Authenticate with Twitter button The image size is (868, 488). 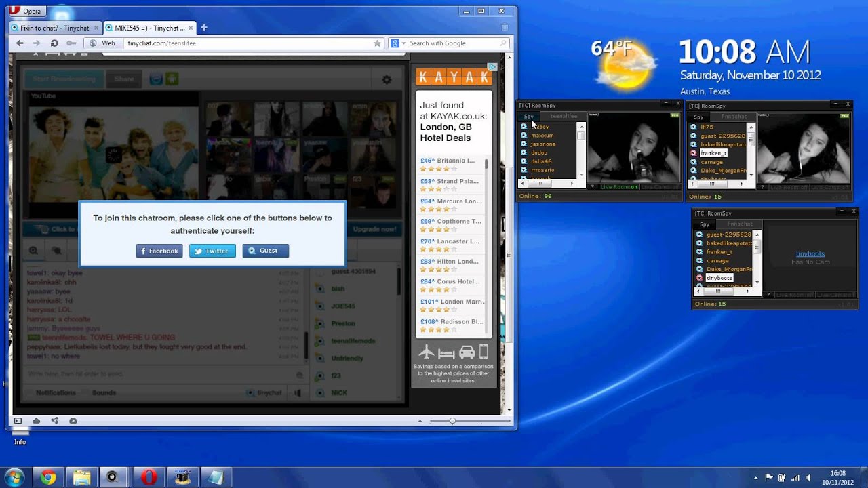(x=212, y=251)
